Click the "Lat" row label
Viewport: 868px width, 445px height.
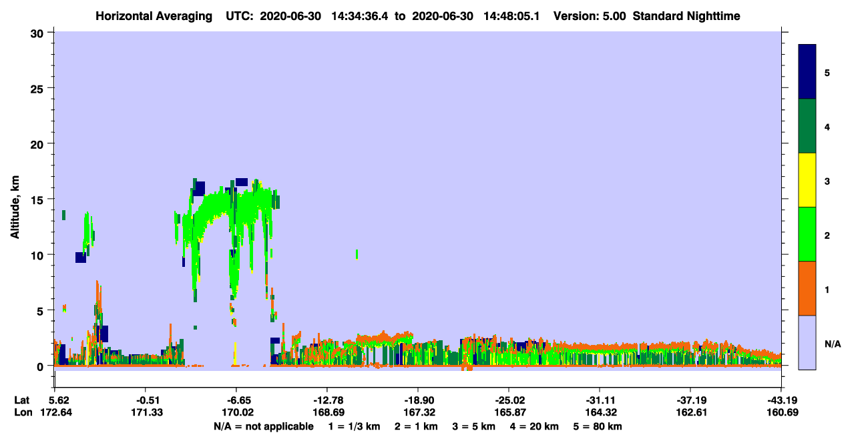[21, 400]
